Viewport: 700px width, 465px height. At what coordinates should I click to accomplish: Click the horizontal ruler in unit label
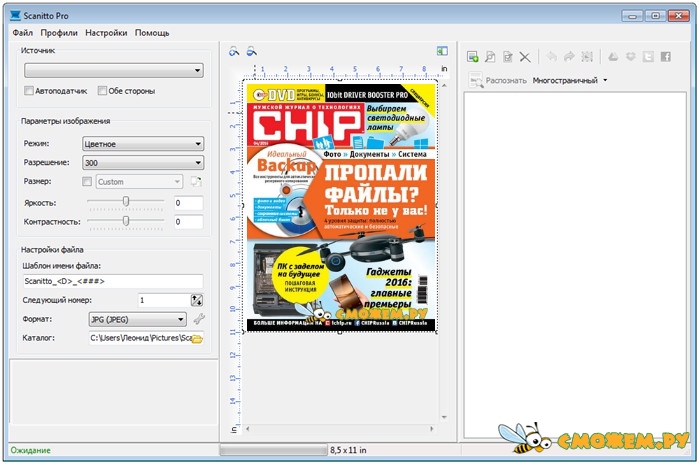click(444, 68)
